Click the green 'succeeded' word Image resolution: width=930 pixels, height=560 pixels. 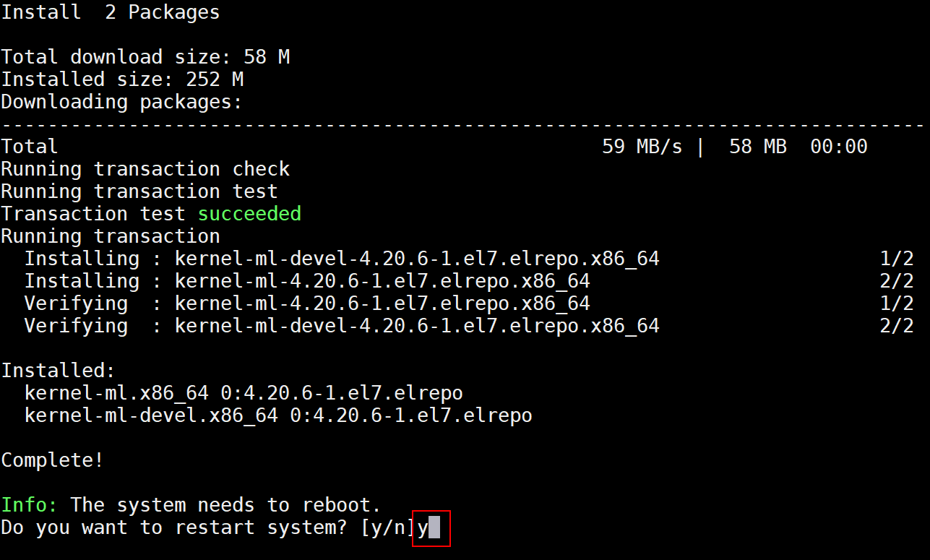click(x=249, y=214)
